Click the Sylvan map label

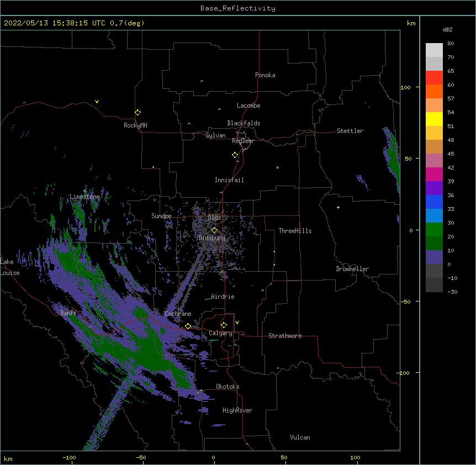(x=215, y=135)
